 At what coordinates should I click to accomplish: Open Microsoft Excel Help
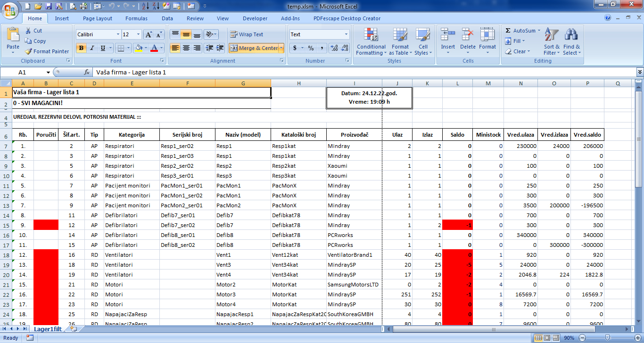tap(608, 18)
